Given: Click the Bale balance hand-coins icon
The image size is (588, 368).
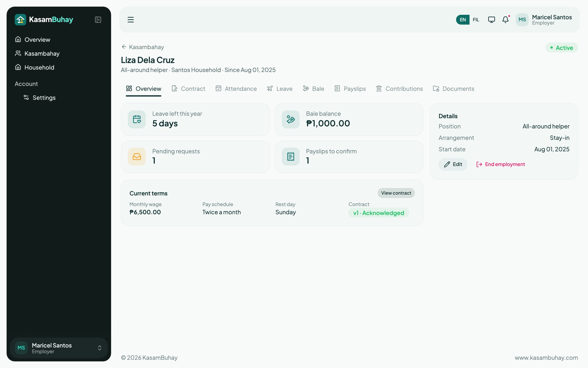Looking at the screenshot, I should (290, 119).
